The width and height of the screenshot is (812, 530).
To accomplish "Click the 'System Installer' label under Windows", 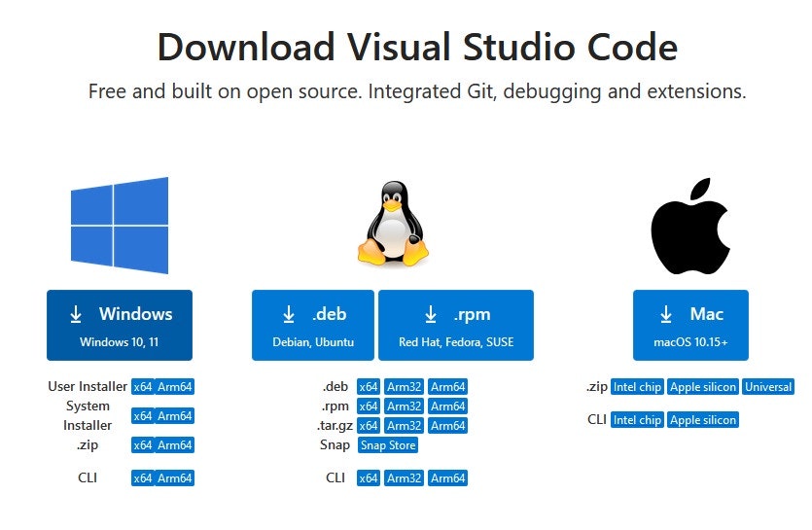I will click(88, 415).
